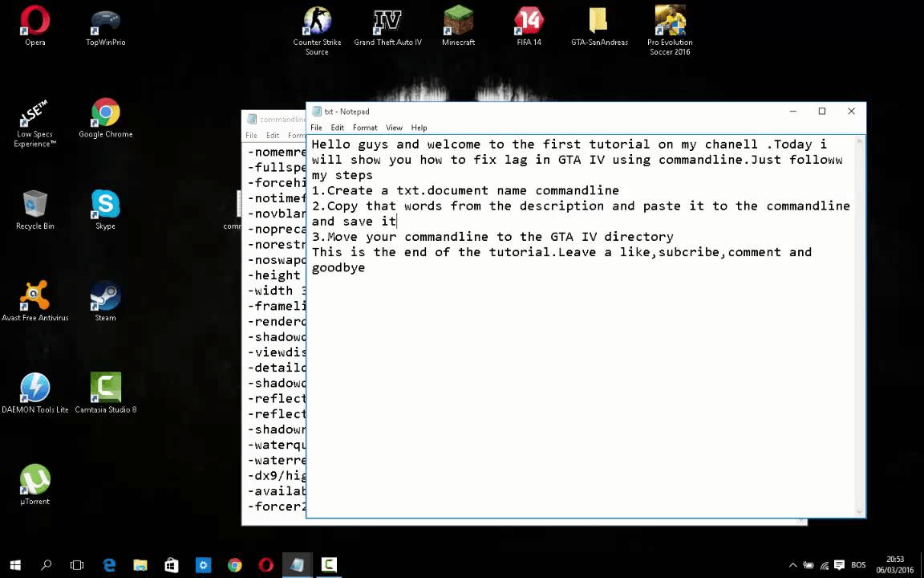Show hidden system tray icons
Screen dimensions: 924x578
[793, 565]
